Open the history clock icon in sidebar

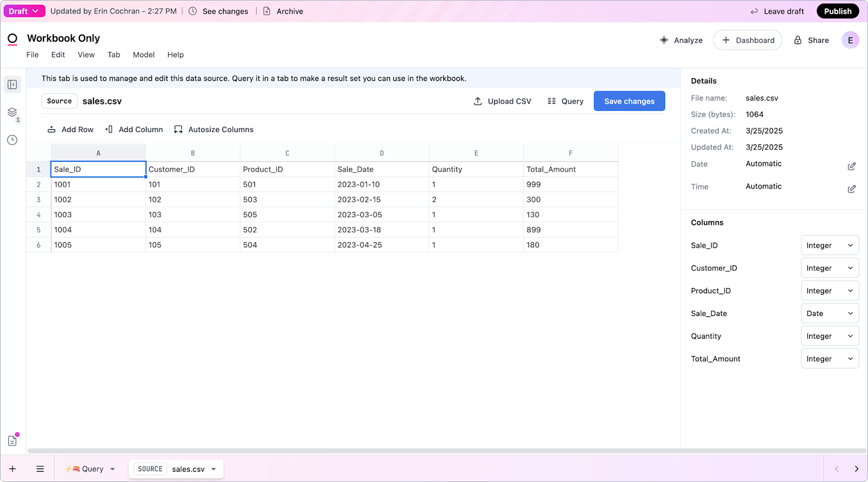[x=12, y=140]
